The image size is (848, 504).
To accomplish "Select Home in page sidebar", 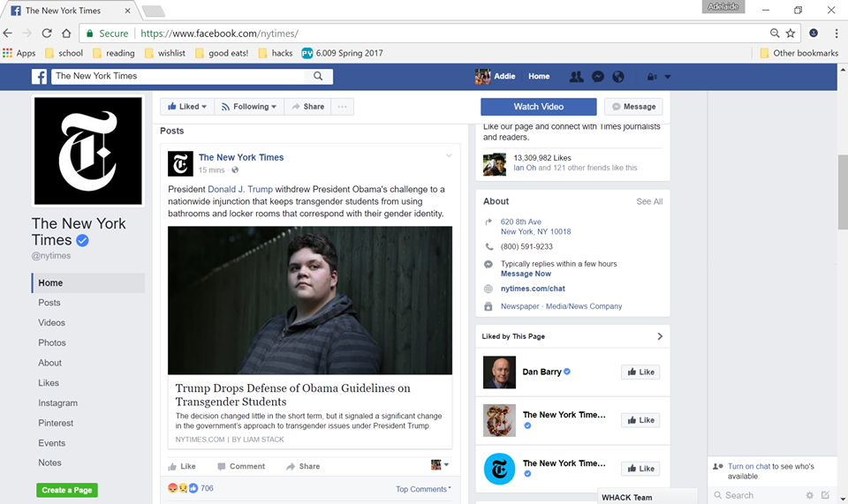I will 88,283.
